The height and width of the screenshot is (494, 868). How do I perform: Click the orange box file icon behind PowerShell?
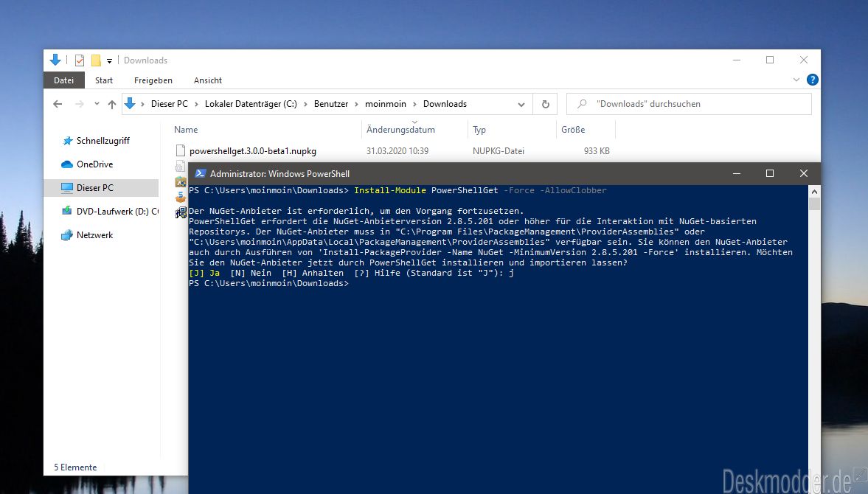(181, 196)
